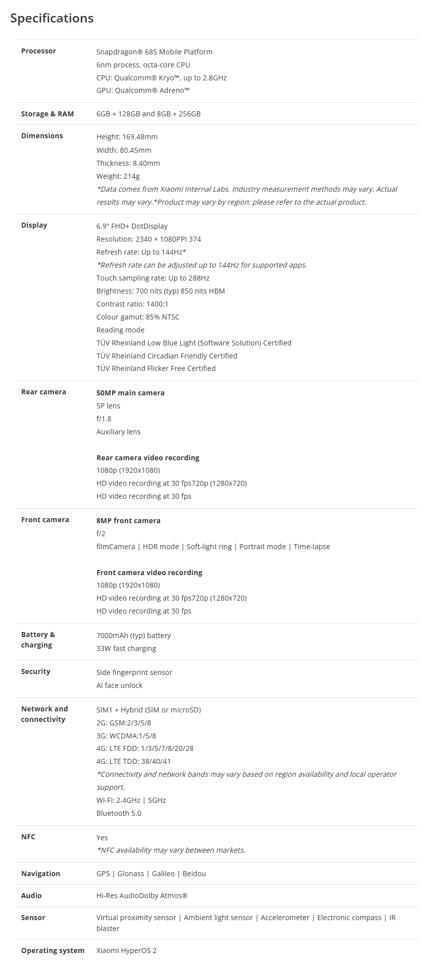
Task: Click the Battery & charging row label
Action: (38, 640)
